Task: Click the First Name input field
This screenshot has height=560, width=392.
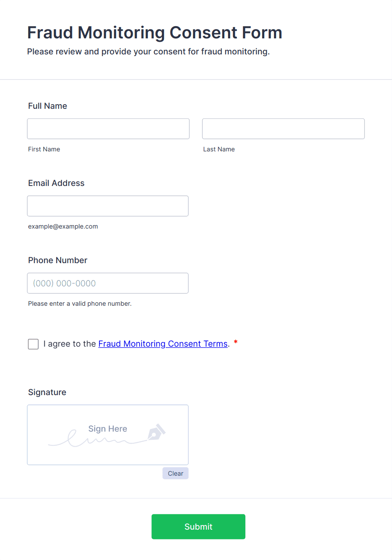Action: 108,129
